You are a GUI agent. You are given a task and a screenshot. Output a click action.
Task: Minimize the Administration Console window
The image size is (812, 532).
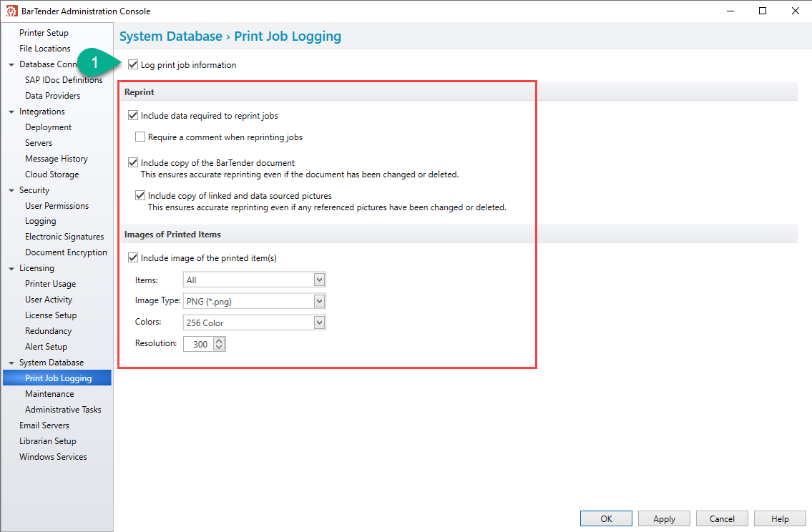coord(730,11)
